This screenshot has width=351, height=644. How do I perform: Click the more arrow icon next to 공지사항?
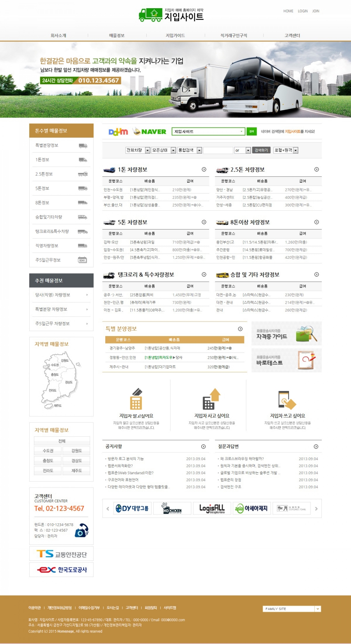point(203,447)
